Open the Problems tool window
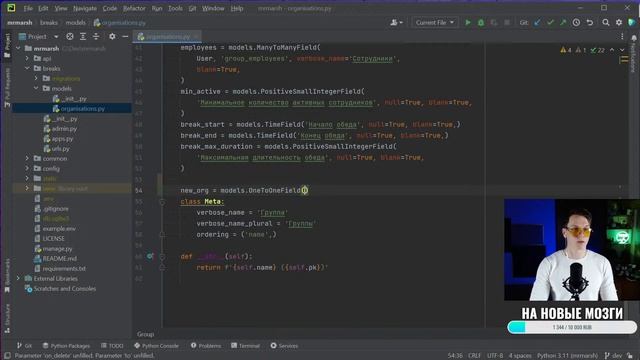The height and width of the screenshot is (360, 640). (206, 346)
